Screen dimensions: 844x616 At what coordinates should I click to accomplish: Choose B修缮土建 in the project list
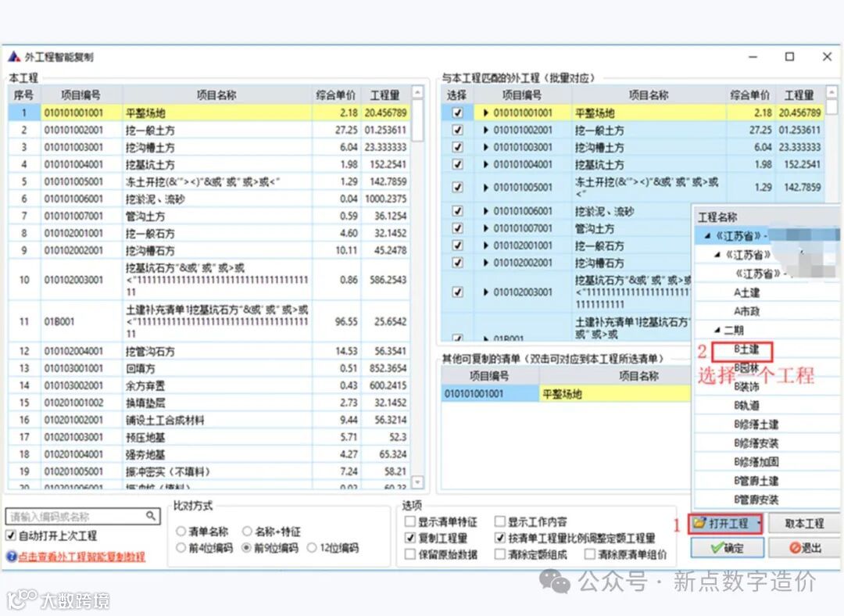(x=756, y=424)
